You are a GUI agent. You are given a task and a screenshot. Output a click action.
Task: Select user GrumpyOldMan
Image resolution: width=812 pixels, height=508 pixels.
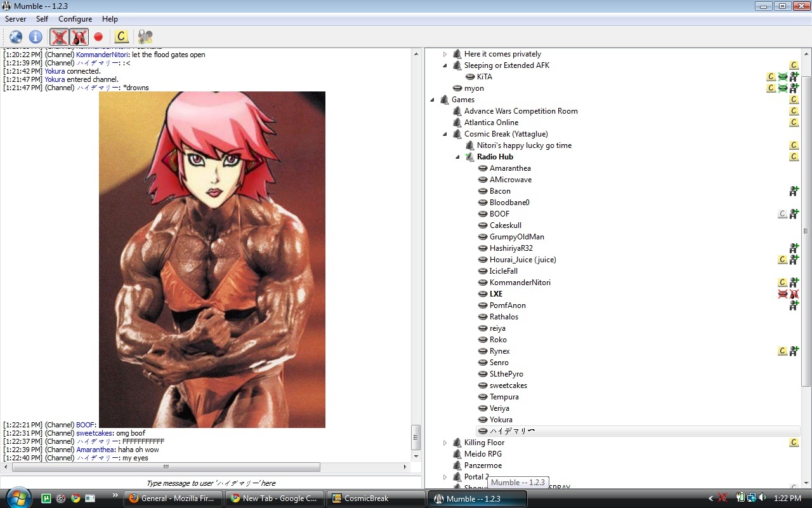(x=517, y=237)
